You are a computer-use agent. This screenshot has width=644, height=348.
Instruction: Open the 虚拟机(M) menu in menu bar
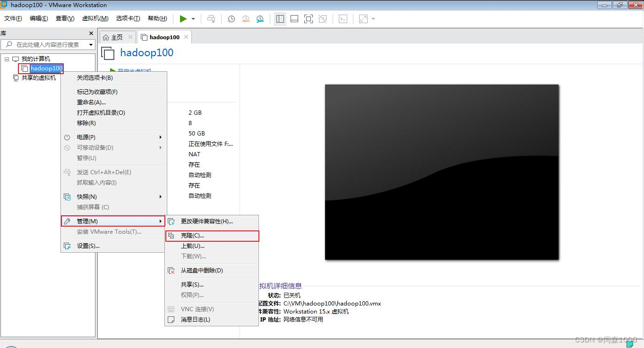tap(95, 18)
